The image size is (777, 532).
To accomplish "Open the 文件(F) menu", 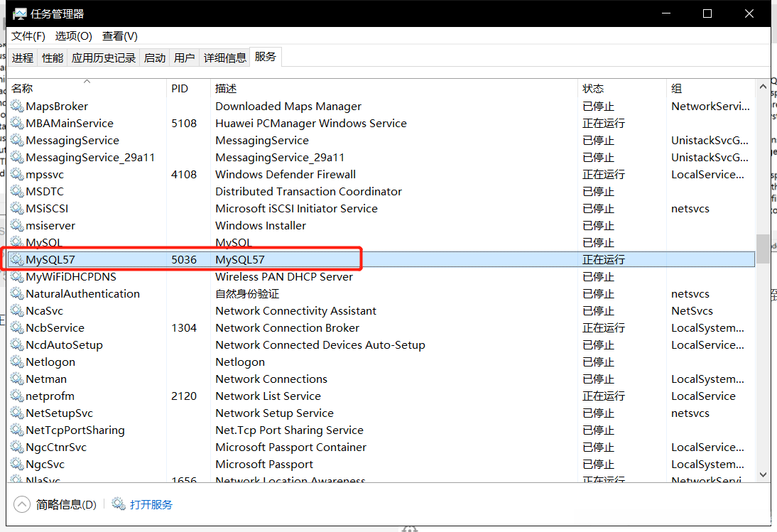I will pyautogui.click(x=28, y=36).
